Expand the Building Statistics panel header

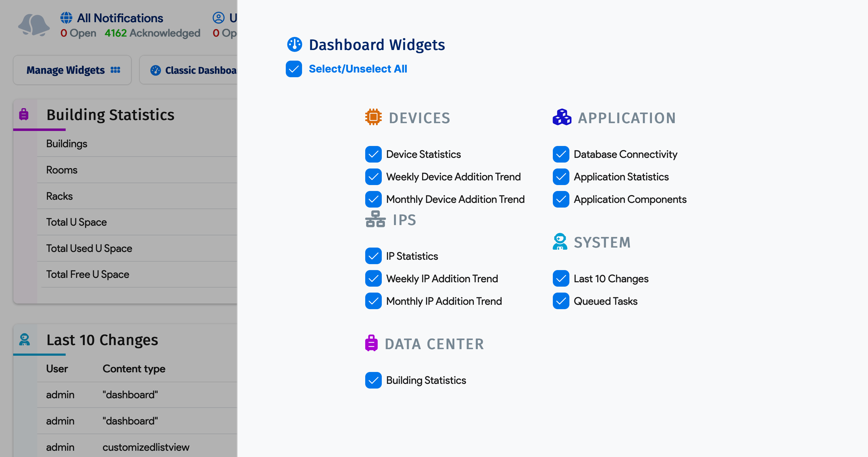coord(110,114)
